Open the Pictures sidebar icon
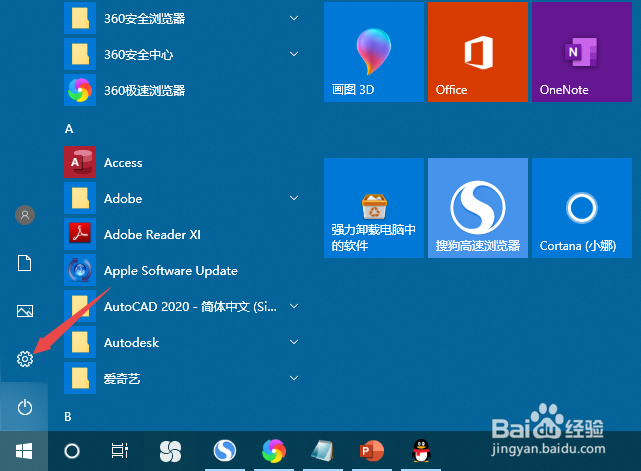641x471 pixels. (x=25, y=311)
